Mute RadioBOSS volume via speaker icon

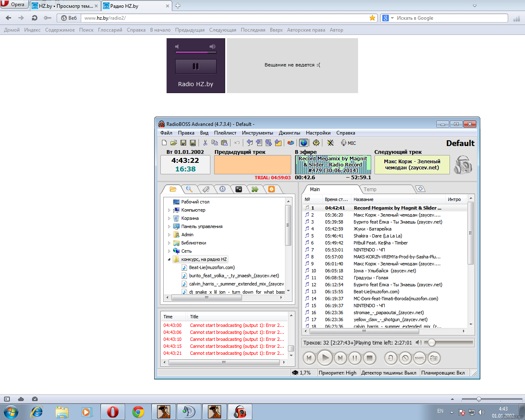tap(418, 342)
